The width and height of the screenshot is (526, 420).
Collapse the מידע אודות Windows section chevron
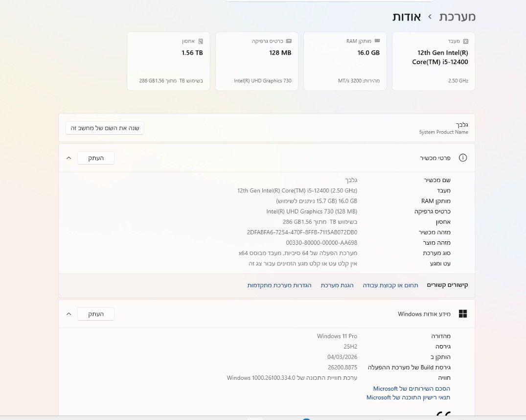click(x=69, y=314)
